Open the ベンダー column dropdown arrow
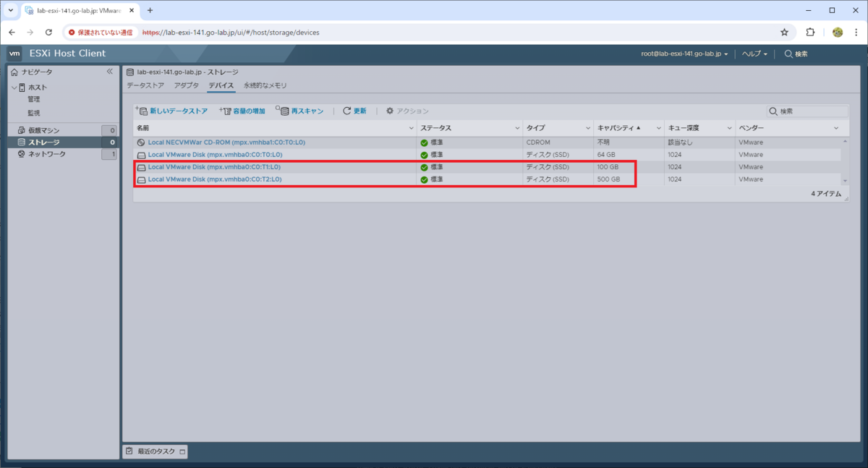The image size is (868, 468). click(x=836, y=128)
